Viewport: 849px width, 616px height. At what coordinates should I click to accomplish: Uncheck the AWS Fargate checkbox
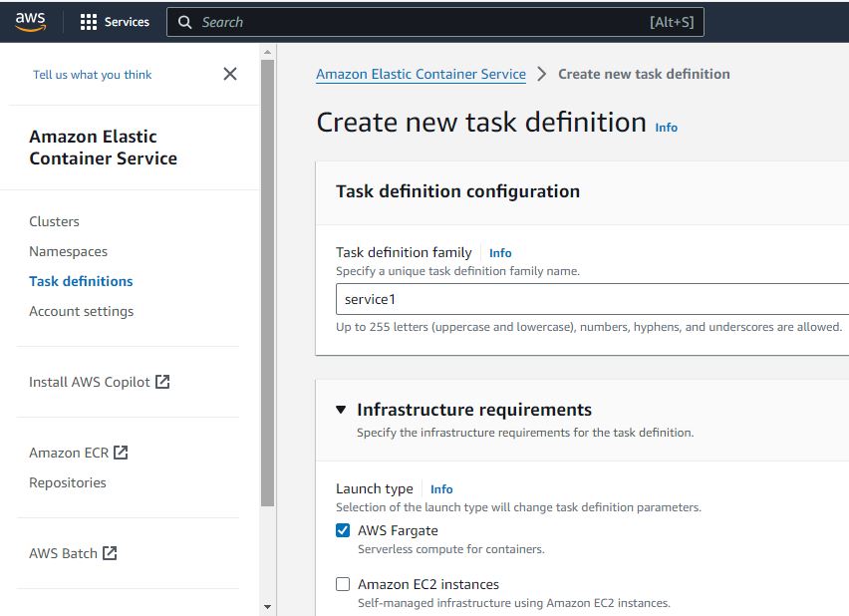coord(343,530)
